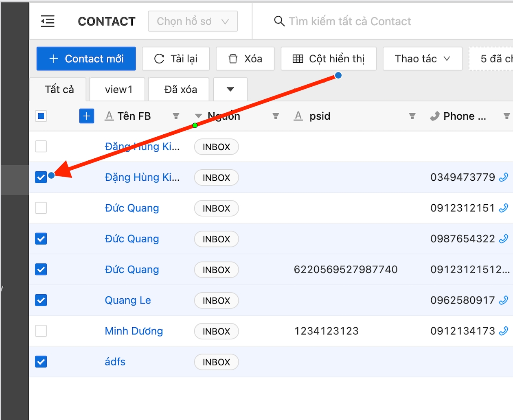Open the Chọn hồ sơ dropdown
Screen dimensions: 513x420
coord(193,21)
